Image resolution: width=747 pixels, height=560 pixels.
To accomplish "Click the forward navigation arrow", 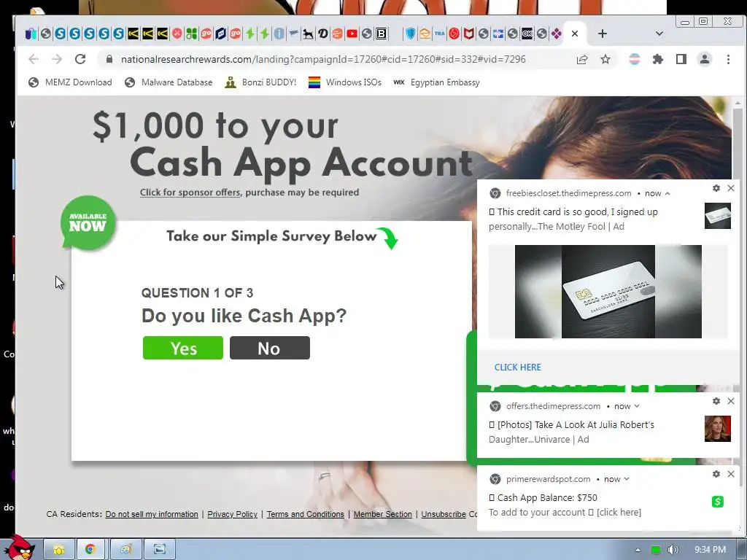I will click(57, 59).
